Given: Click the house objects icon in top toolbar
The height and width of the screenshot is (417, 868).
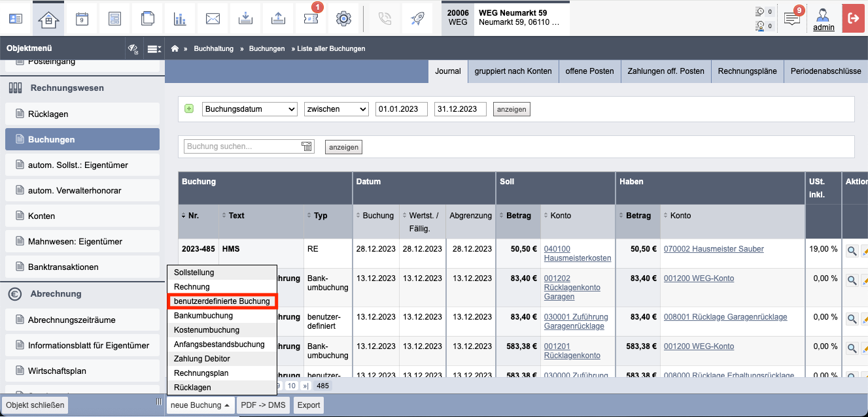Looking at the screenshot, I should pyautogui.click(x=48, y=18).
